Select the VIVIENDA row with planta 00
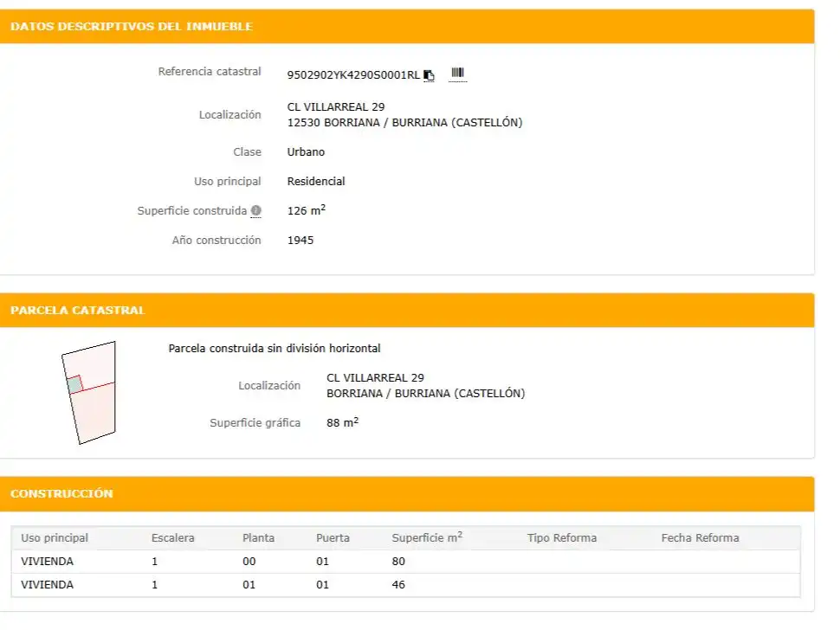This screenshot has width=840, height=630. (405, 562)
